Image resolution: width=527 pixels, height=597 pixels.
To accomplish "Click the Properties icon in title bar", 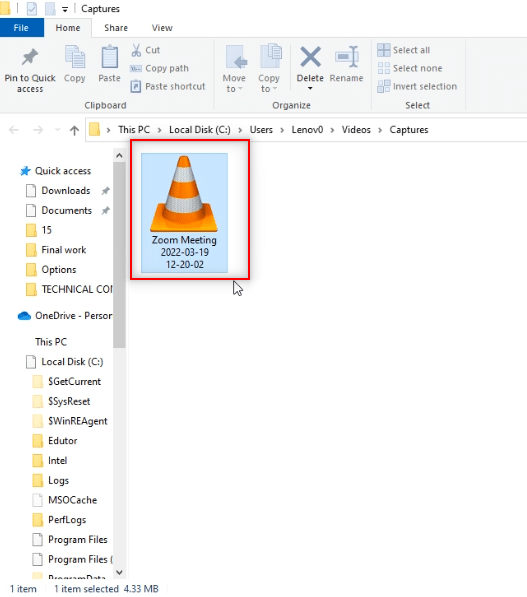I will 32,9.
